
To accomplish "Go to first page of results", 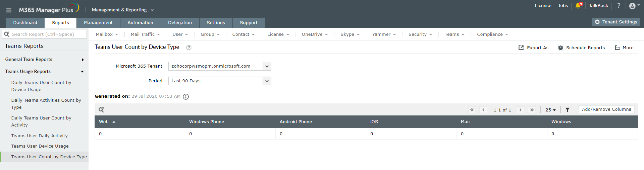I will point(472,110).
